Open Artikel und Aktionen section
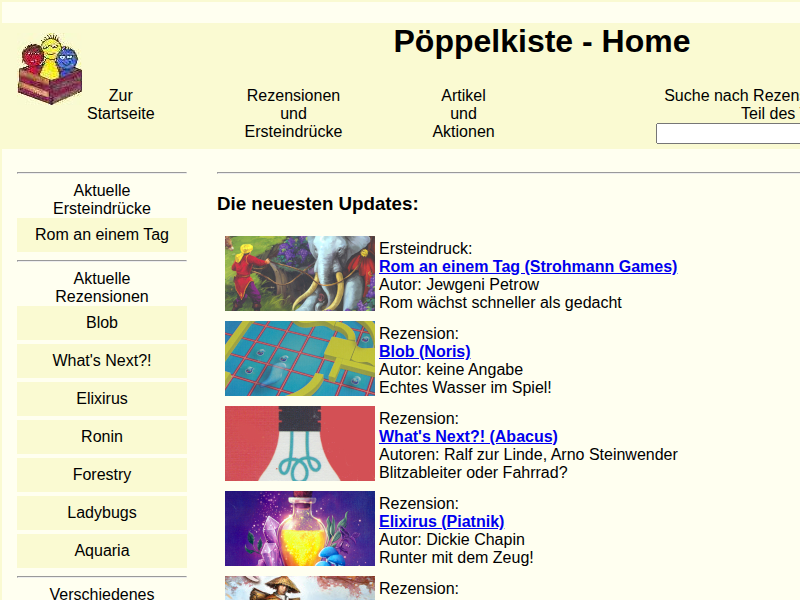The image size is (800, 600). (463, 113)
